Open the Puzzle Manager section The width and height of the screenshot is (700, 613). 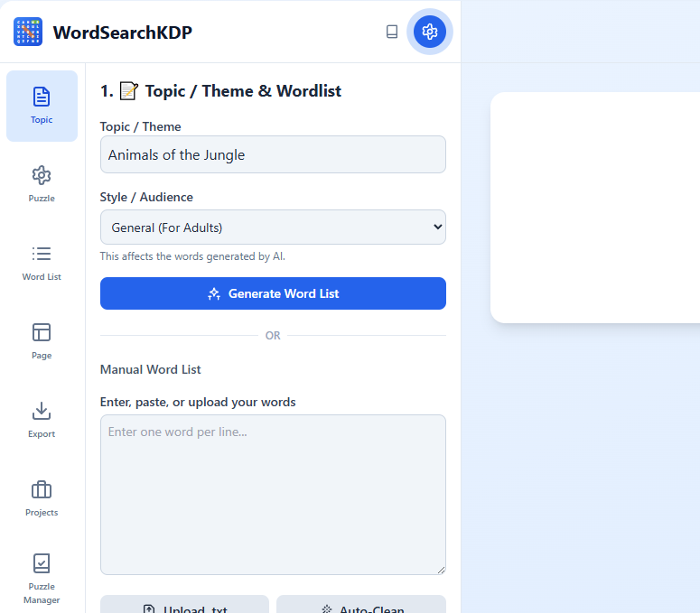point(42,578)
